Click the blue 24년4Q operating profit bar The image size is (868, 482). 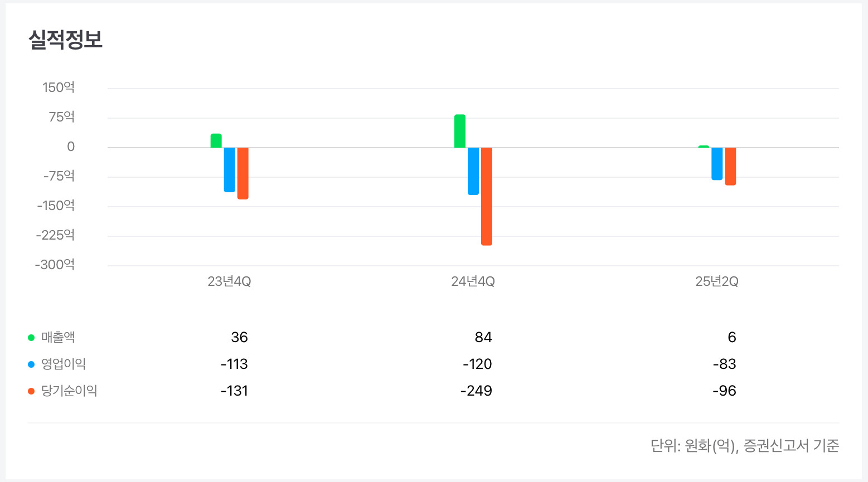pyautogui.click(x=473, y=171)
